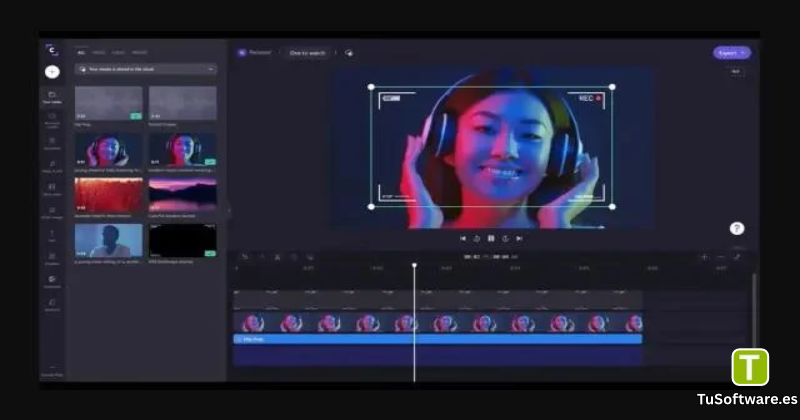Duplicate the selected timeline clip
Viewport: 800px width, 420px height.
click(x=310, y=257)
